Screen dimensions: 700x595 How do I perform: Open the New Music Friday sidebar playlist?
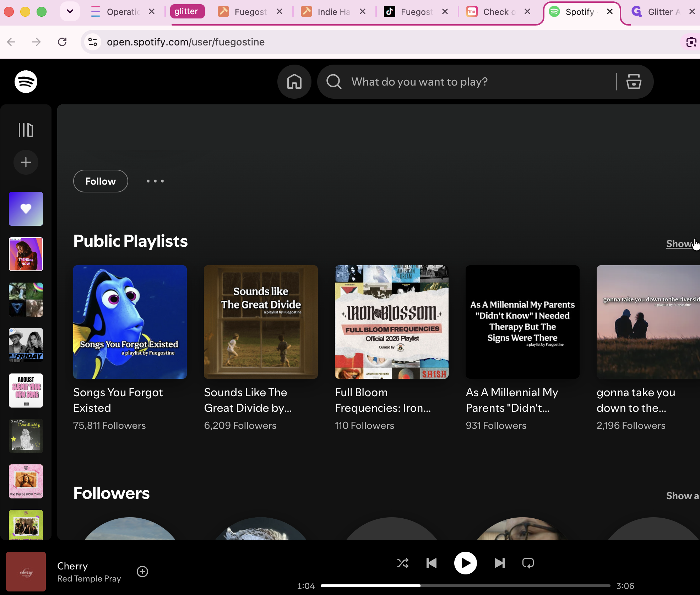(26, 345)
